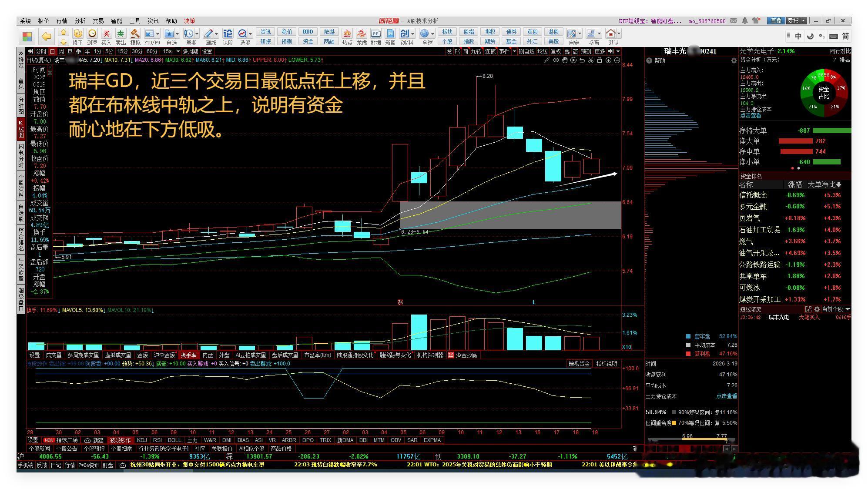Toggle 复权 adjustment on chart bar
868x489 pixels.
(x=556, y=51)
